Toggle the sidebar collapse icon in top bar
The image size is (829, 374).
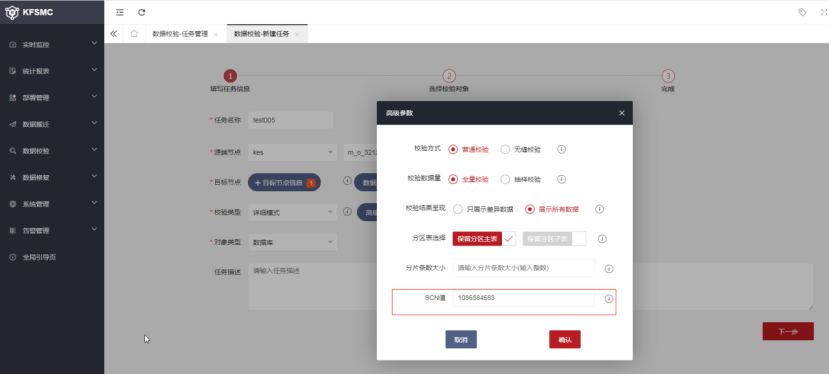(119, 12)
